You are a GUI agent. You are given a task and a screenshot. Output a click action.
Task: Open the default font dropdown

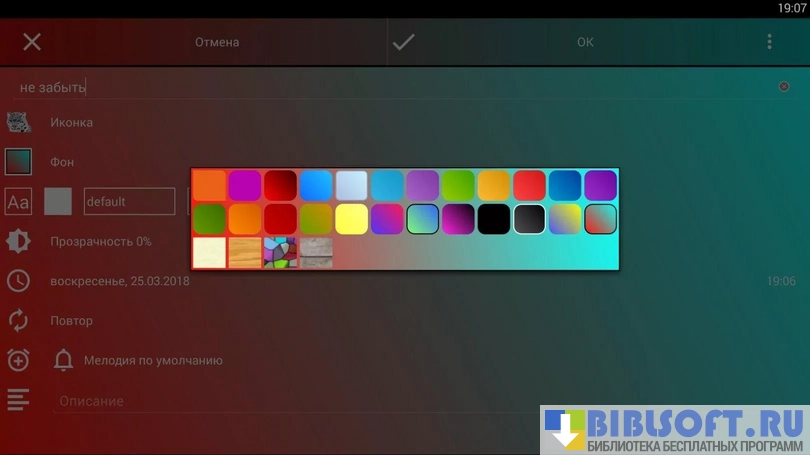pyautogui.click(x=129, y=201)
